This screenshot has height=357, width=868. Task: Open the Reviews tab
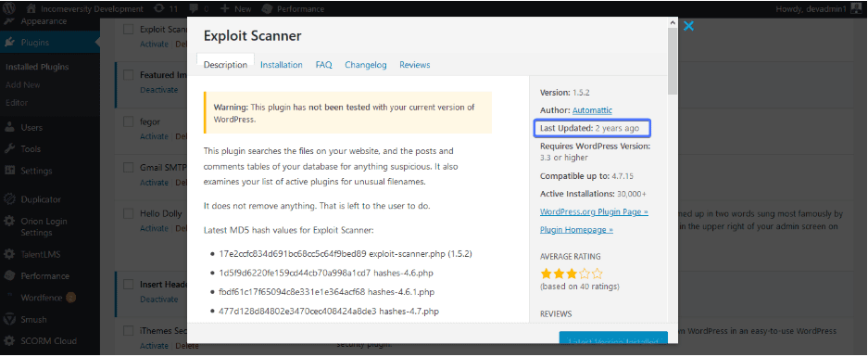415,64
